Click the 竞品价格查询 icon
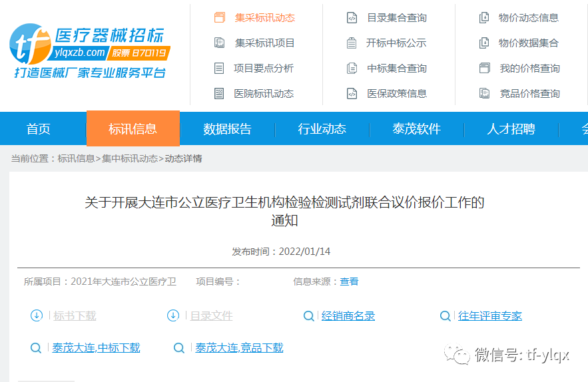588x382 pixels. tap(484, 94)
